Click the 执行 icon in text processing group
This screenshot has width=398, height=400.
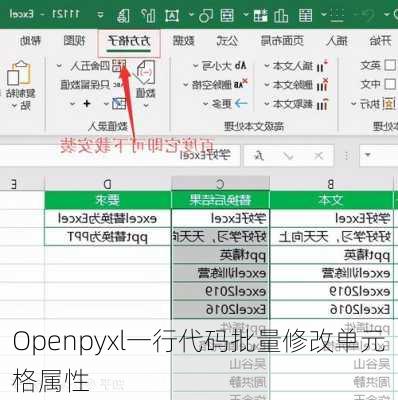click(x=389, y=104)
